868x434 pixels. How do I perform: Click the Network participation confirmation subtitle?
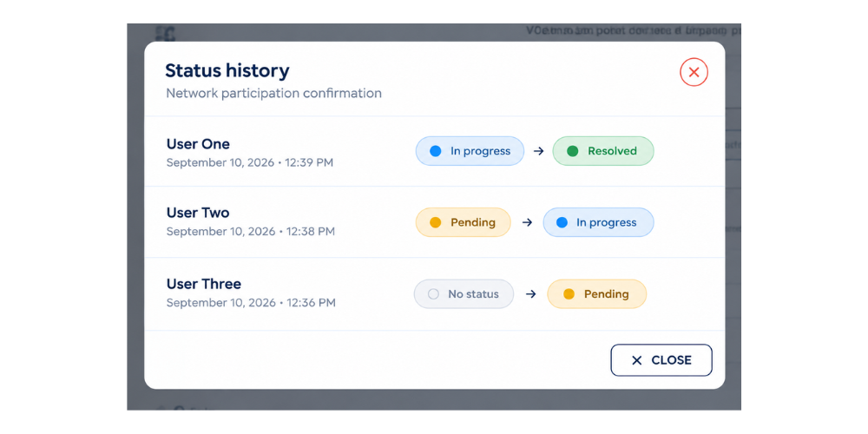274,93
